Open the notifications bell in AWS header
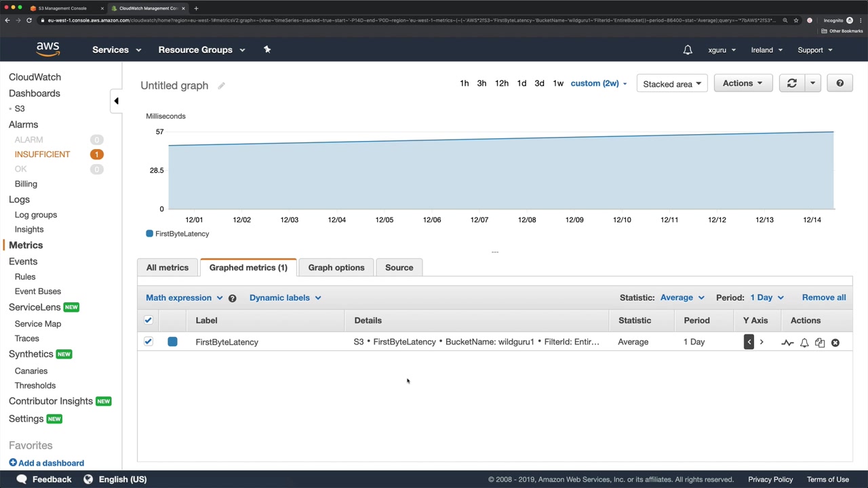 point(688,49)
